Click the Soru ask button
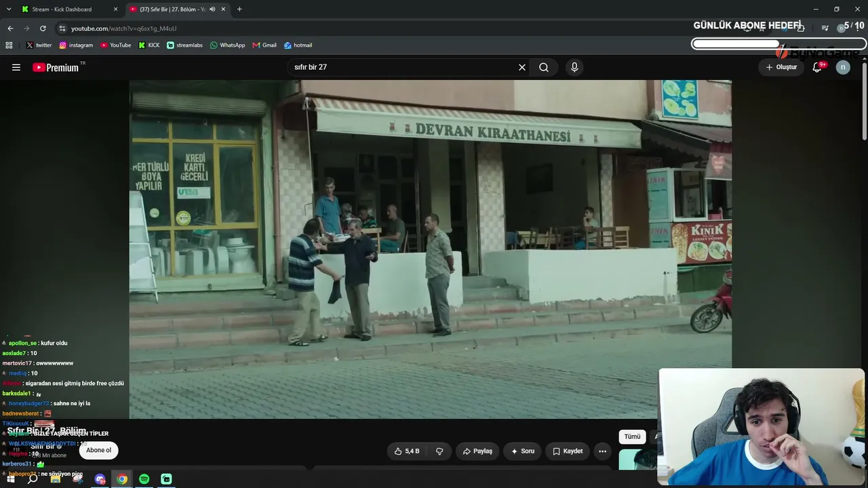The image size is (868, 488). click(x=523, y=451)
